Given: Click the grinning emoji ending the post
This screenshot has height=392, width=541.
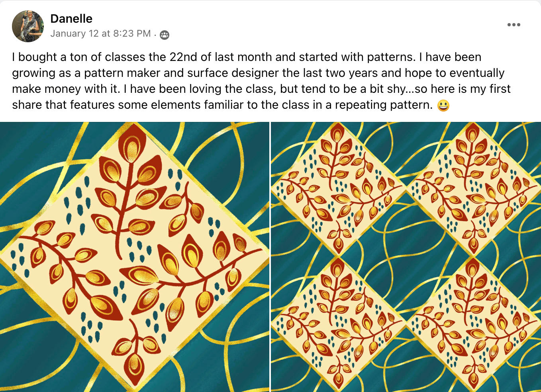Looking at the screenshot, I should click(443, 106).
